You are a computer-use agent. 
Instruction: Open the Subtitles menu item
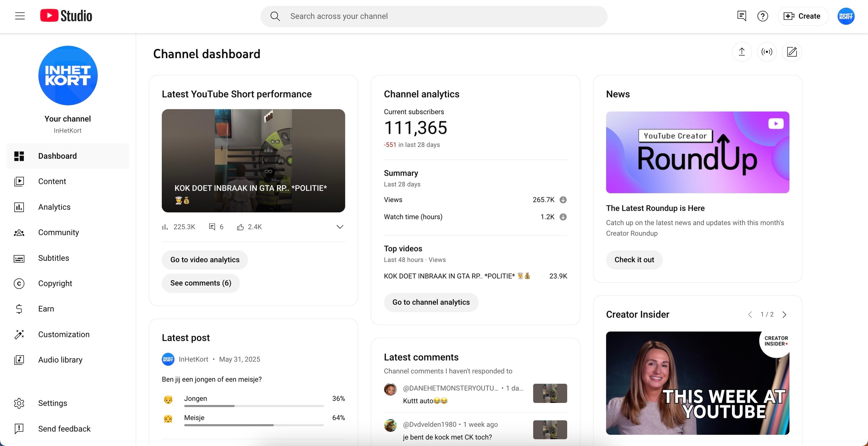[68, 258]
